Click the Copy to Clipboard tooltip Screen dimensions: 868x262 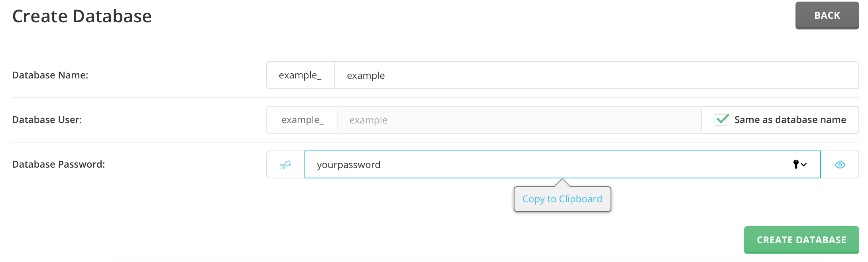pyautogui.click(x=562, y=199)
